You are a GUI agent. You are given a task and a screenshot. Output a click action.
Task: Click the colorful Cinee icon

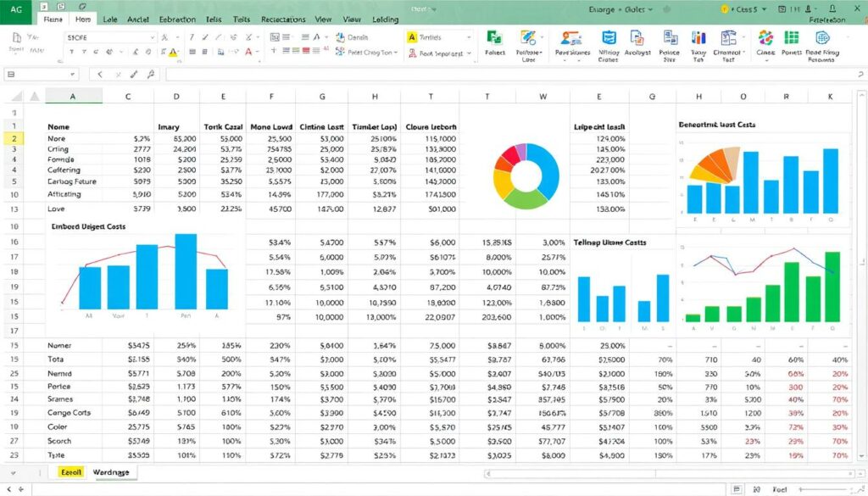click(765, 37)
